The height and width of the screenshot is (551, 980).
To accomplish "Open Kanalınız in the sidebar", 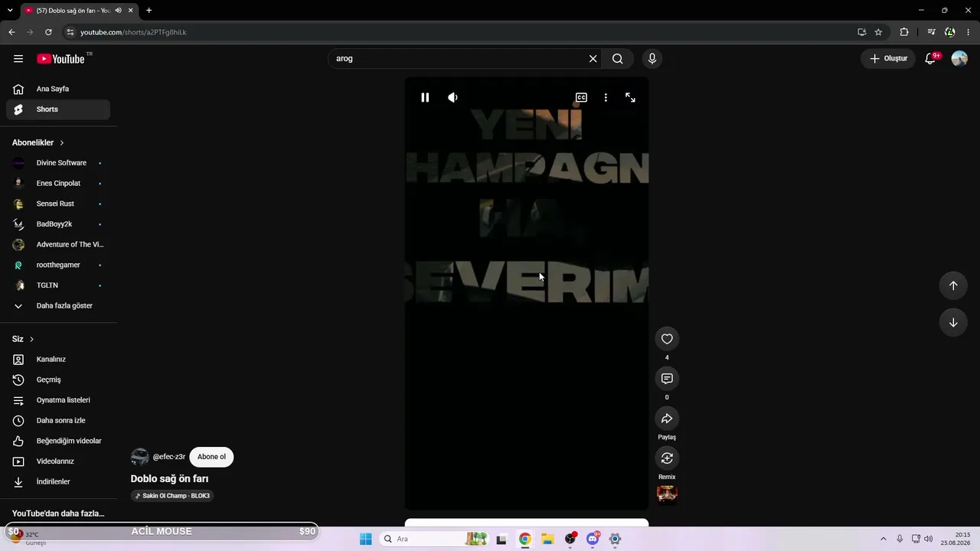I will 58,360.
